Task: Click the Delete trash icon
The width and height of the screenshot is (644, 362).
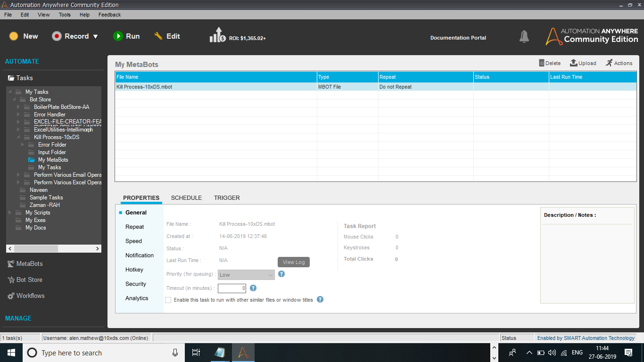Action: 542,63
